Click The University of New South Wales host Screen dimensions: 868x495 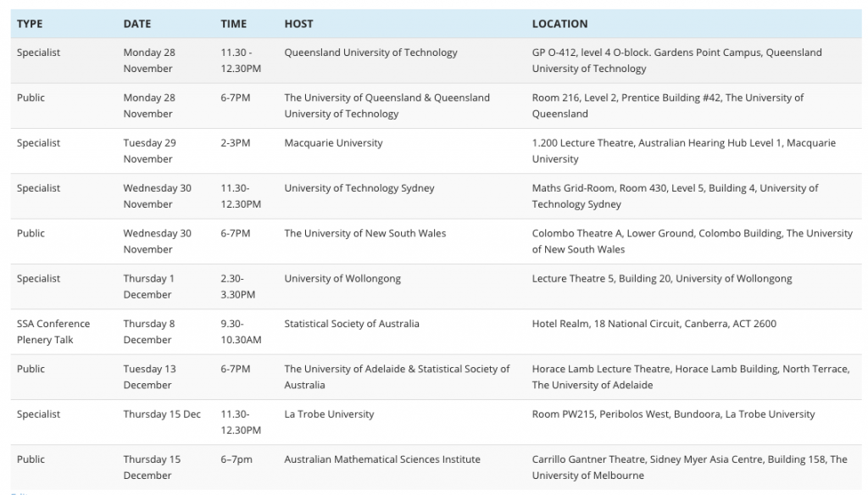(364, 233)
